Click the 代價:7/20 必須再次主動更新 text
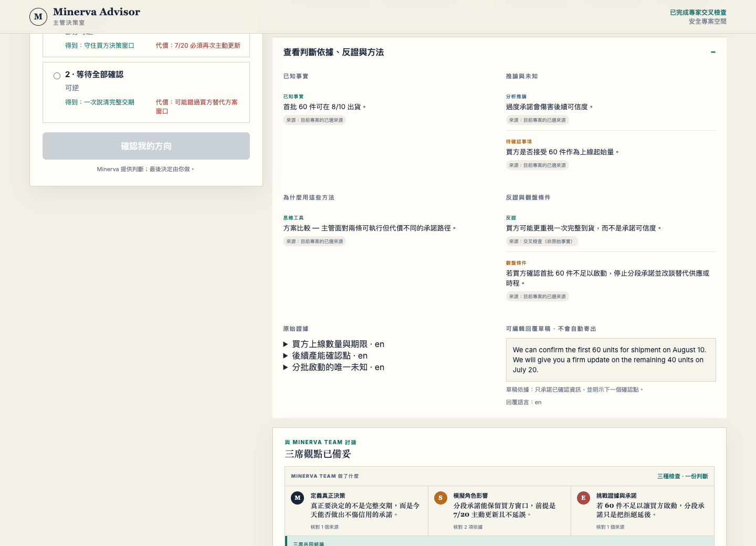Screen dimensions: 756x546 point(198,46)
